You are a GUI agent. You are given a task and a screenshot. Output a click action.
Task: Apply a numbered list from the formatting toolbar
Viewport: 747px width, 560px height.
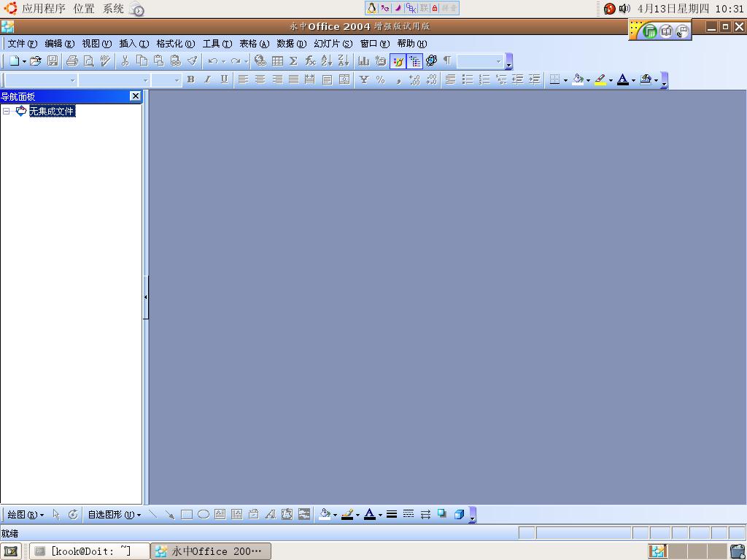(484, 80)
